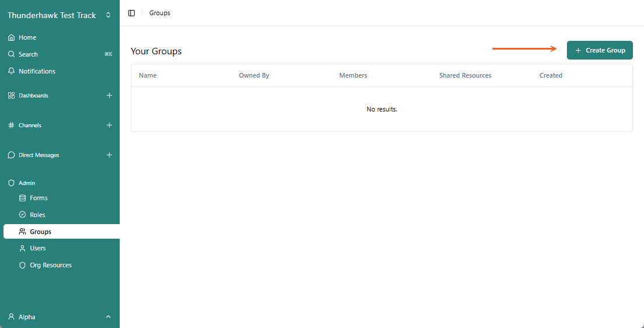
Task: Click the Your Groups heading
Action: click(x=156, y=51)
